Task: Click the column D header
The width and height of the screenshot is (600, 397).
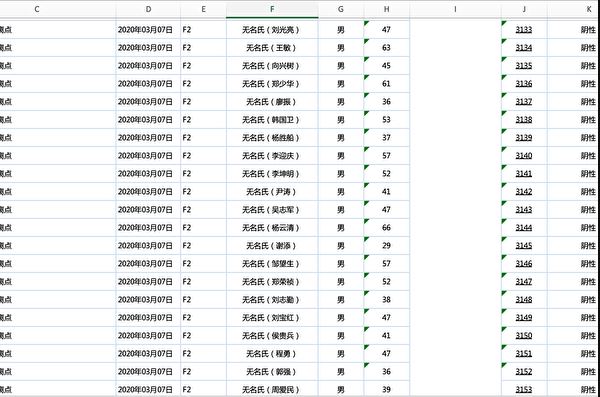Action: [148, 9]
